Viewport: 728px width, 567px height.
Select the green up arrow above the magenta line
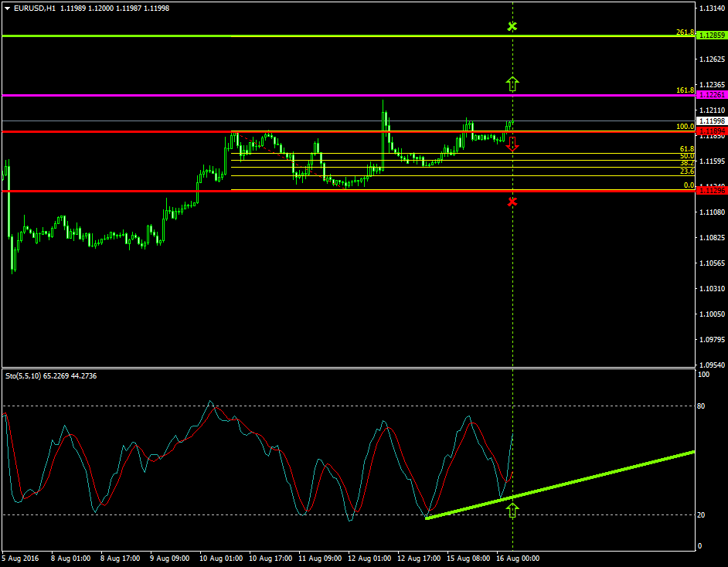point(512,83)
